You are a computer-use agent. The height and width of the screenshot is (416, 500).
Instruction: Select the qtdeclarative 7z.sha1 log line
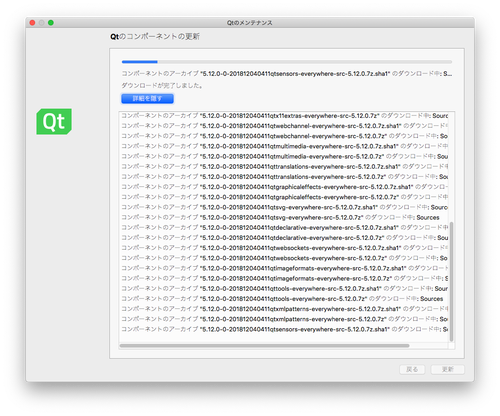pos(284,228)
